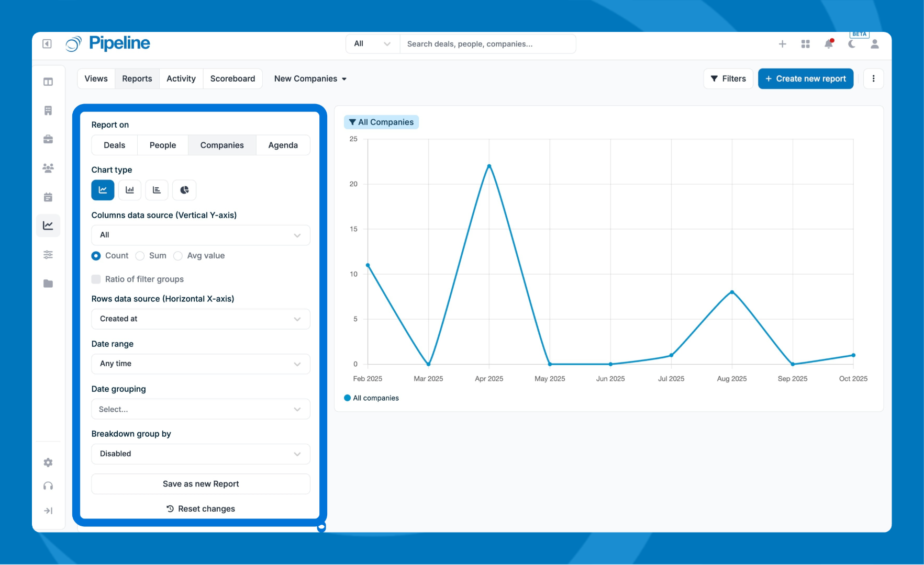Enable Ratio of filter groups checkbox

[x=96, y=279]
